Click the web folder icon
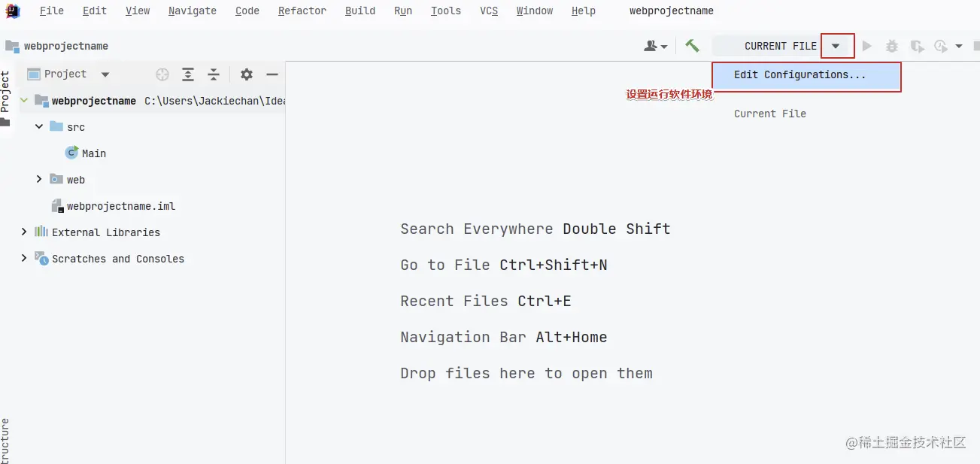This screenshot has height=464, width=980. coord(56,179)
